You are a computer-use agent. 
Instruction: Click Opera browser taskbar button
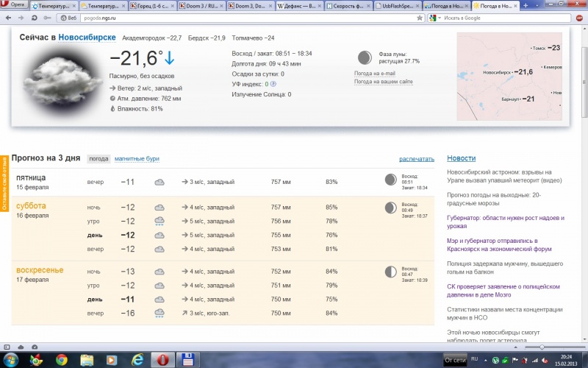[x=162, y=360]
